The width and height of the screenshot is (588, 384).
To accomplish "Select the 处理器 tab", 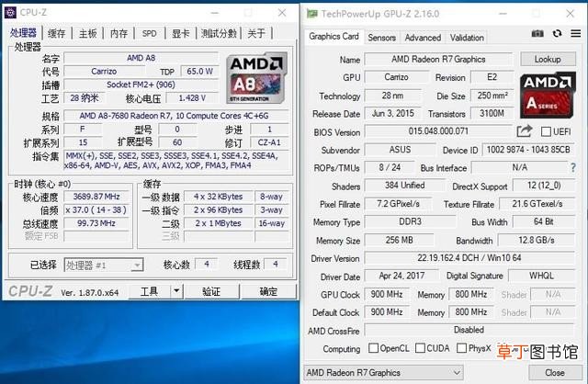I will (x=23, y=33).
